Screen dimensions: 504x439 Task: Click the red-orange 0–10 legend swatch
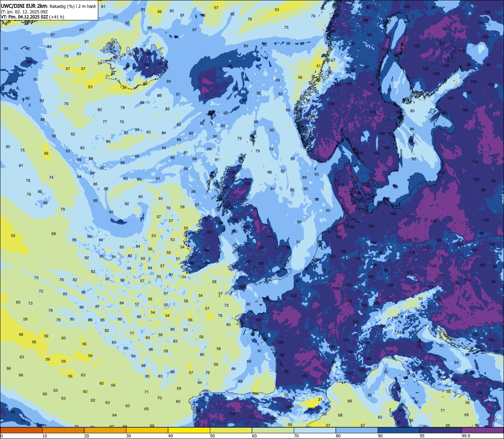tap(21, 430)
